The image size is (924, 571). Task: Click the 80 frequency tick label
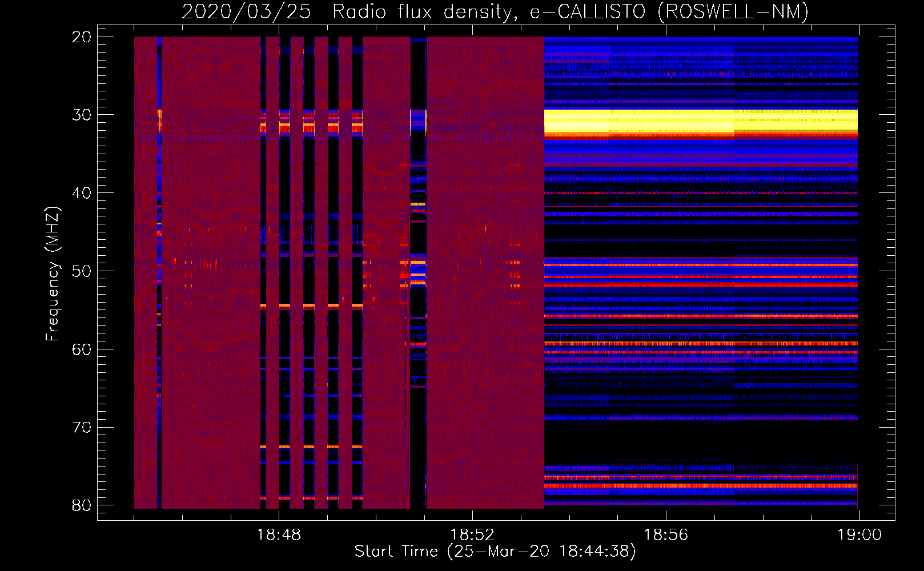(82, 505)
